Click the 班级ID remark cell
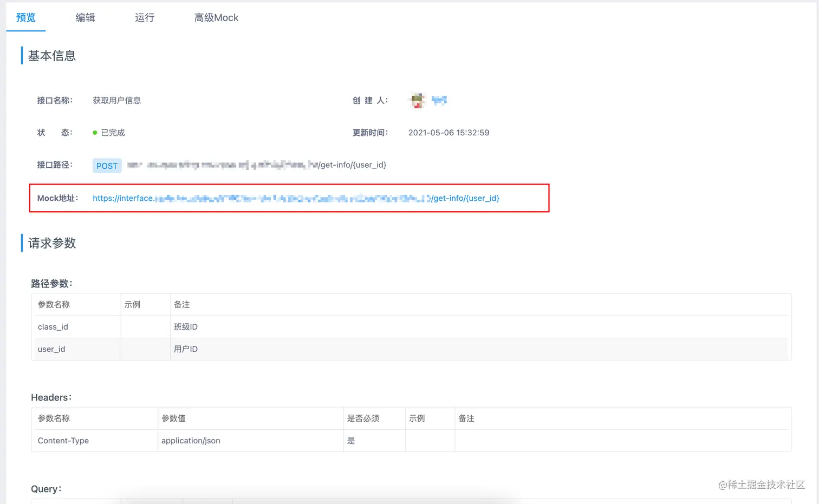This screenshot has height=504, width=819. point(480,327)
